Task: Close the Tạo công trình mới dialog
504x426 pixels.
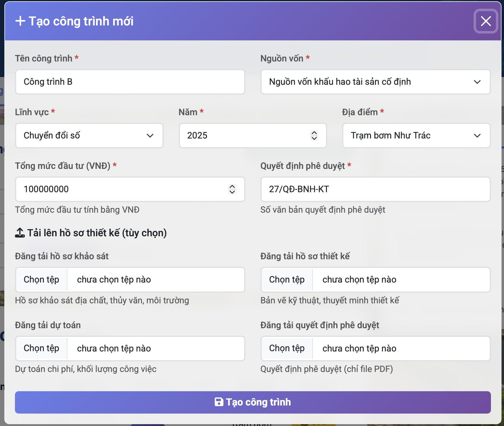Action: click(x=486, y=21)
